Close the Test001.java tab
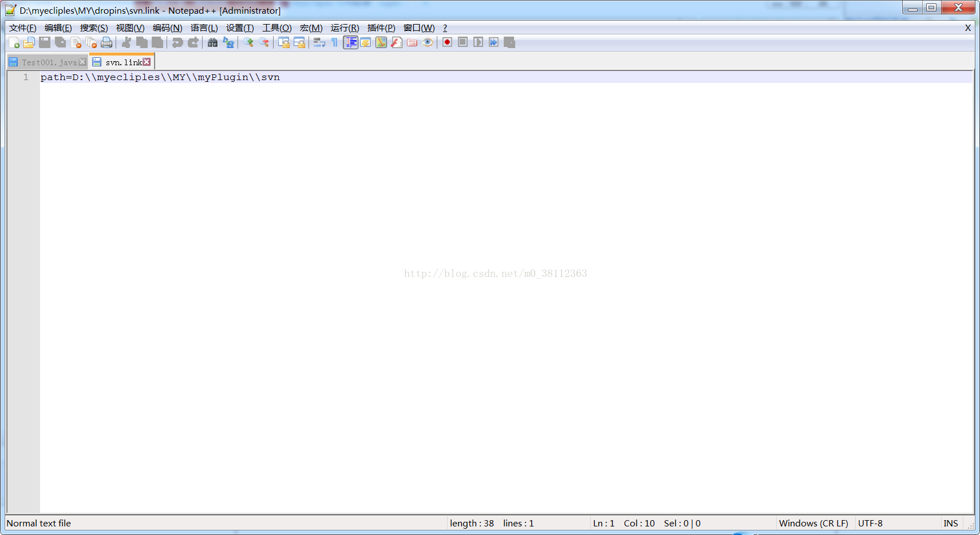This screenshot has width=980, height=535. click(x=82, y=62)
